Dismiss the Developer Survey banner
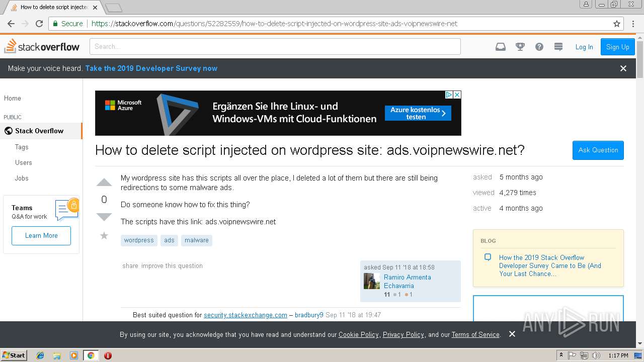Viewport: 644px width, 362px height. tap(623, 68)
